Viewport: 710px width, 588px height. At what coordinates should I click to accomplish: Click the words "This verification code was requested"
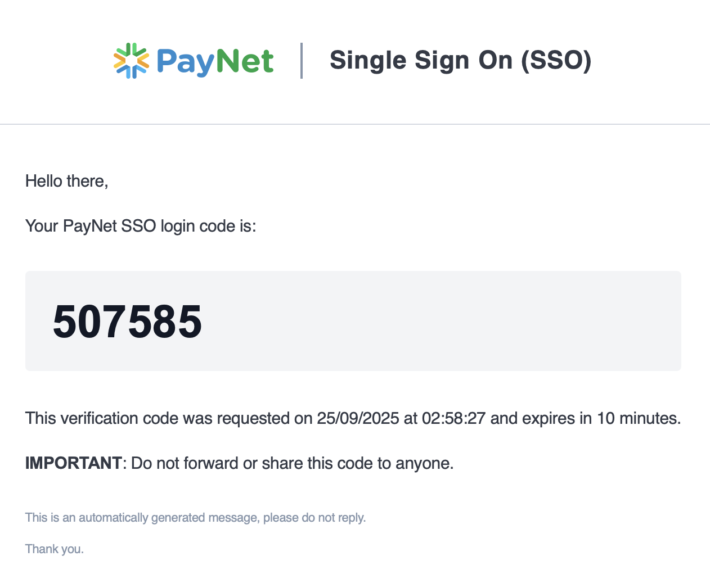click(x=158, y=418)
